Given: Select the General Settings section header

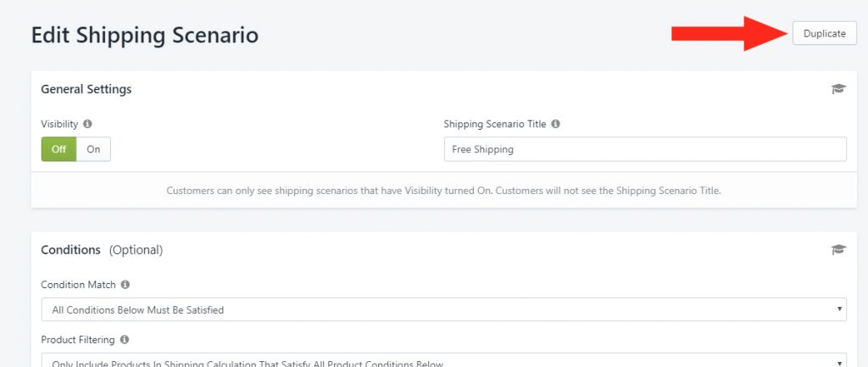Looking at the screenshot, I should point(86,89).
